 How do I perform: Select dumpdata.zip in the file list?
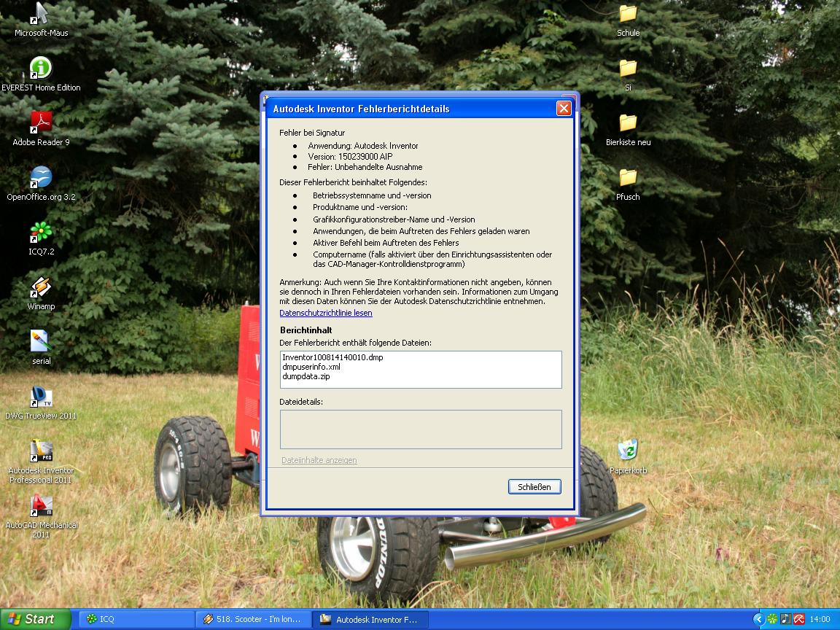pos(306,376)
